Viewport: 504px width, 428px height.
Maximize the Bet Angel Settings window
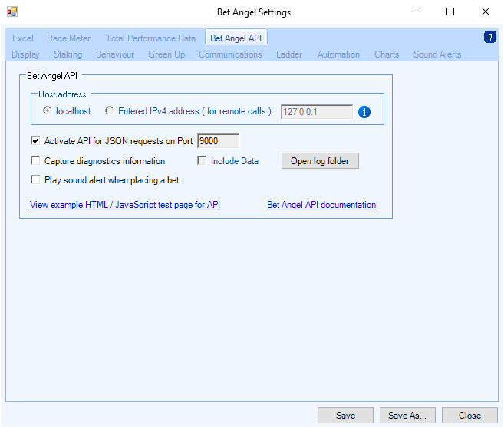click(x=450, y=12)
